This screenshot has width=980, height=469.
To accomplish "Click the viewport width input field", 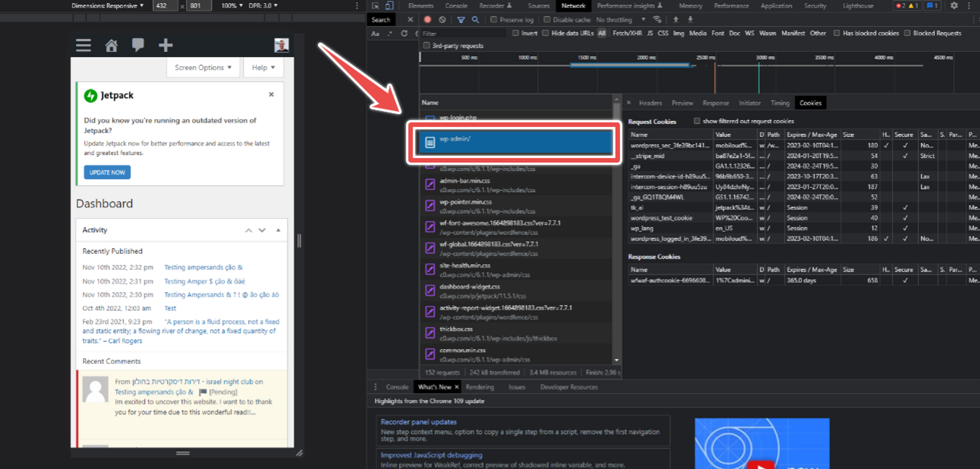I will pyautogui.click(x=165, y=6).
